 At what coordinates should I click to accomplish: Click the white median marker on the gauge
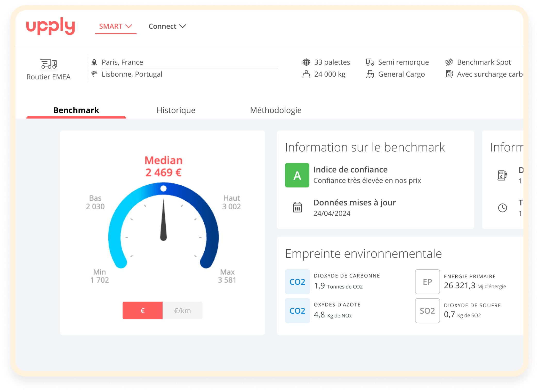(x=163, y=189)
